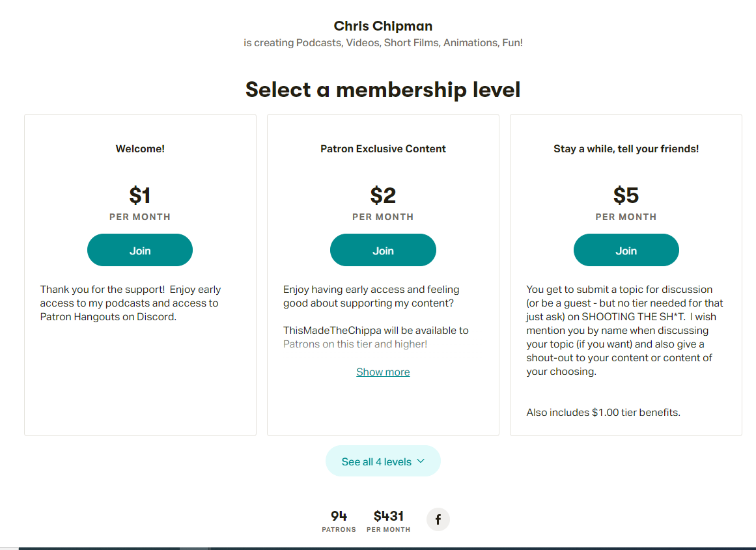Click Select a membership level heading
This screenshot has height=550, width=756.
(x=383, y=90)
